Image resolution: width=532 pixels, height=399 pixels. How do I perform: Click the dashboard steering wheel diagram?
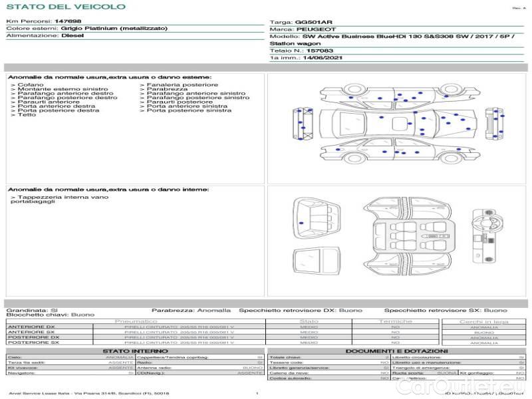coord(487,236)
